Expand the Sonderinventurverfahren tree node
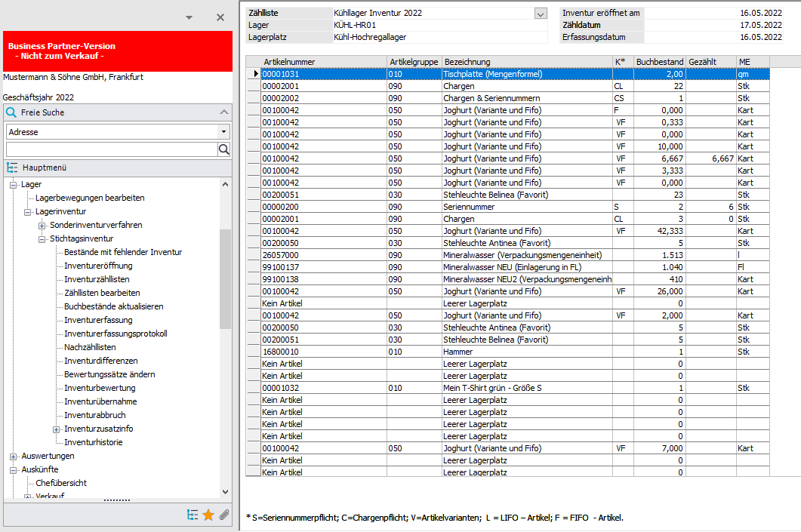Screen dimensions: 801x532 point(42,225)
